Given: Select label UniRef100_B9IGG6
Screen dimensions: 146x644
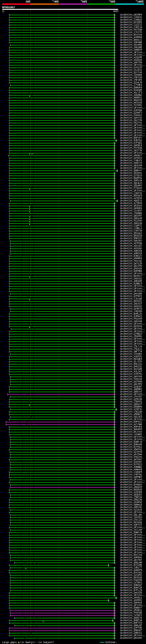Looking at the screenshot, I should (131, 522).
